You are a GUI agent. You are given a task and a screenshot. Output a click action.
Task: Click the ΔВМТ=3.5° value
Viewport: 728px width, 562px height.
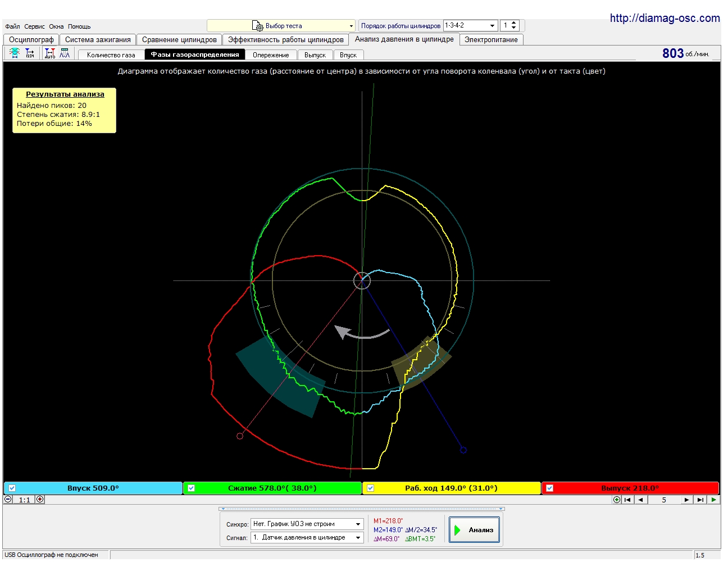click(x=420, y=539)
